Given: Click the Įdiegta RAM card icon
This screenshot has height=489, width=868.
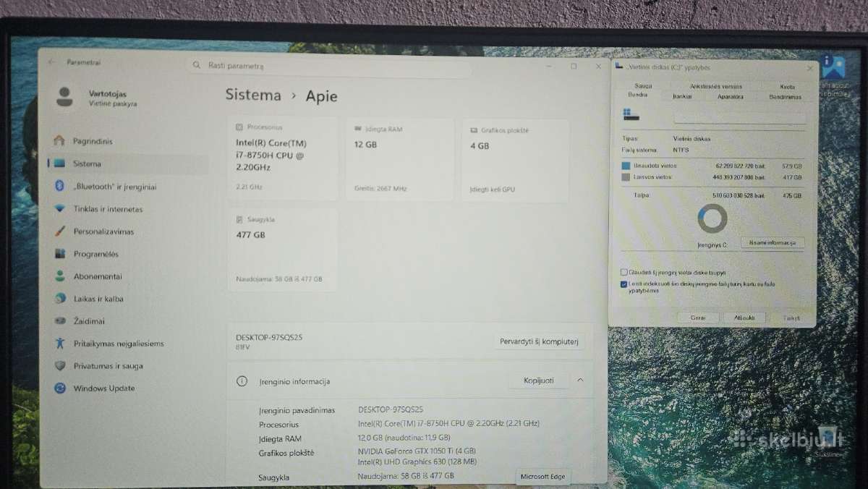Looking at the screenshot, I should click(358, 129).
